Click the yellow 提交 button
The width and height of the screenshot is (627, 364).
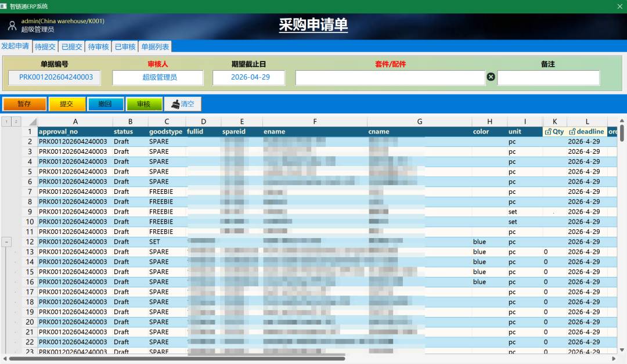click(x=67, y=104)
